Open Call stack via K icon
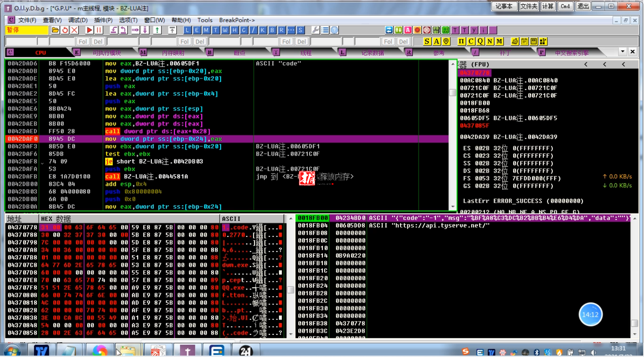Image resolution: width=644 pixels, height=357 pixels. (263, 30)
